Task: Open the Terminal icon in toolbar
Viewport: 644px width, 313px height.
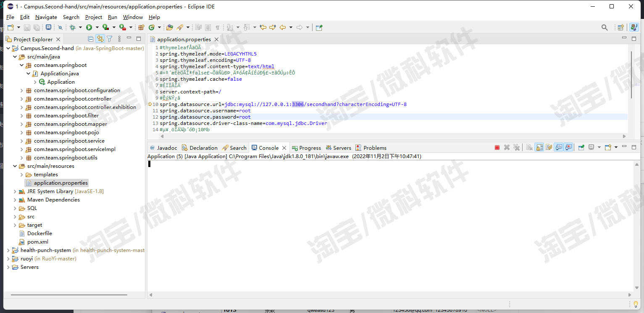Action: click(48, 27)
